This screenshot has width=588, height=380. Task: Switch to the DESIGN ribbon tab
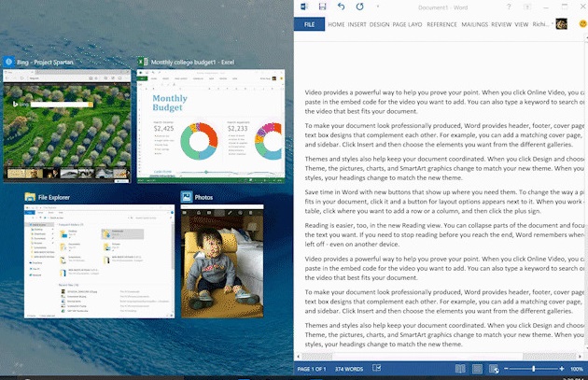click(x=379, y=24)
